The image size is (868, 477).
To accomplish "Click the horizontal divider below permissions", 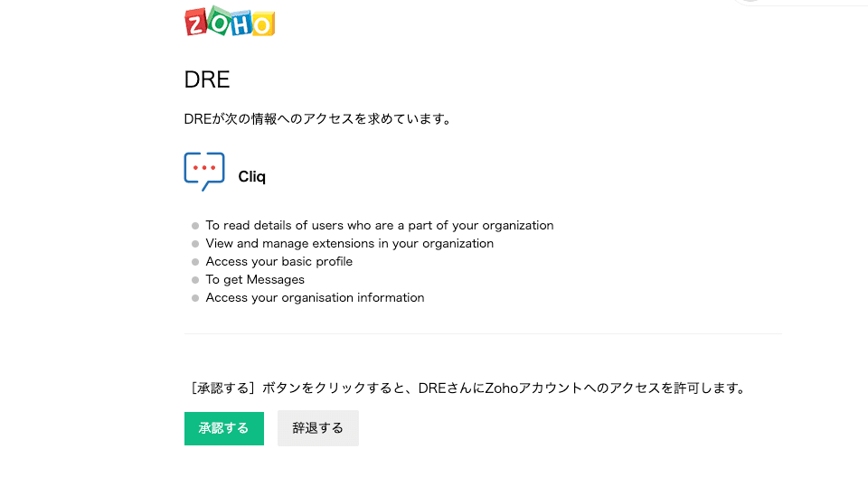I will 483,333.
